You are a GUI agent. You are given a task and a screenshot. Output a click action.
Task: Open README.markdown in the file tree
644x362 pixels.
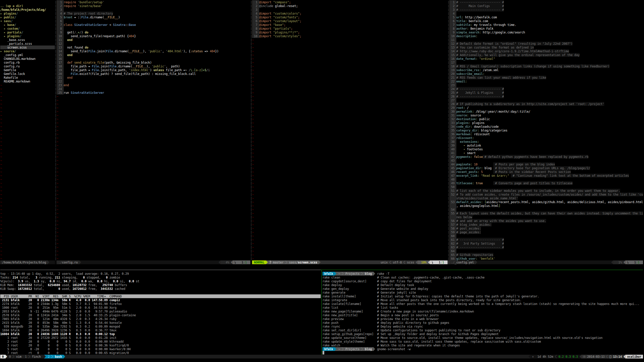tap(17, 81)
